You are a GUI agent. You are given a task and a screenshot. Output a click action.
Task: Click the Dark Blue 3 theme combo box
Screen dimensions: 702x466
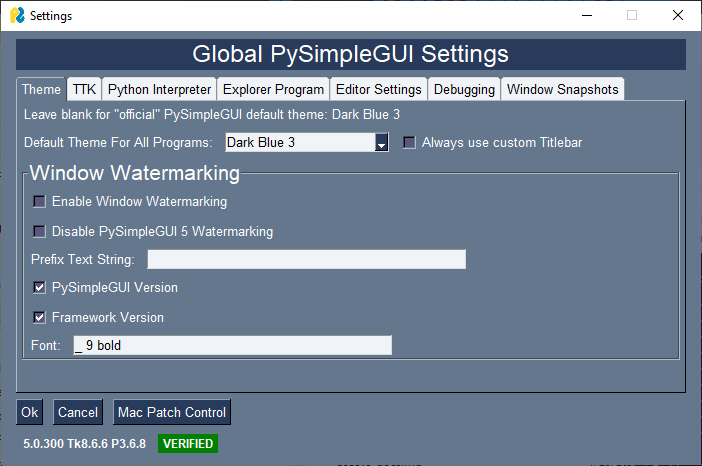(x=299, y=143)
